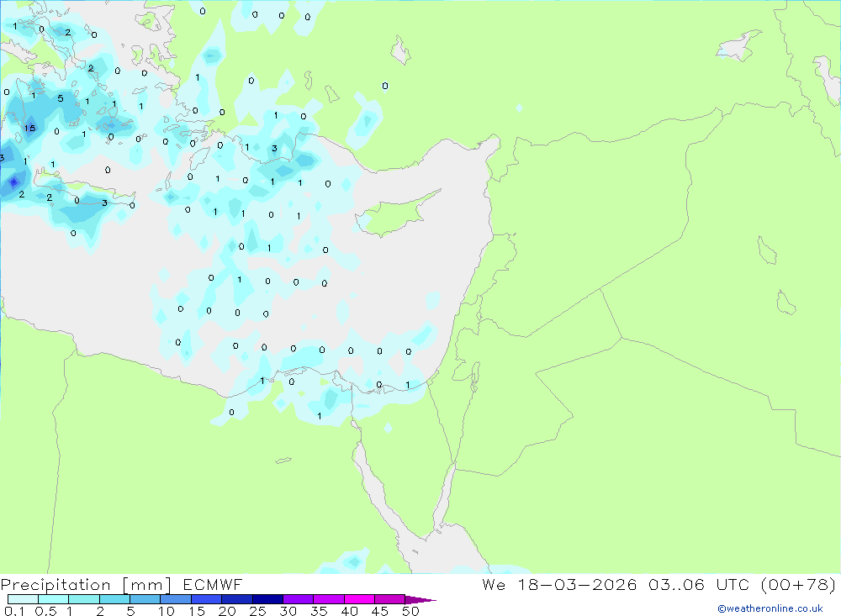
Task: Click the 45–50 mm legend color swatch
Action: point(390,599)
